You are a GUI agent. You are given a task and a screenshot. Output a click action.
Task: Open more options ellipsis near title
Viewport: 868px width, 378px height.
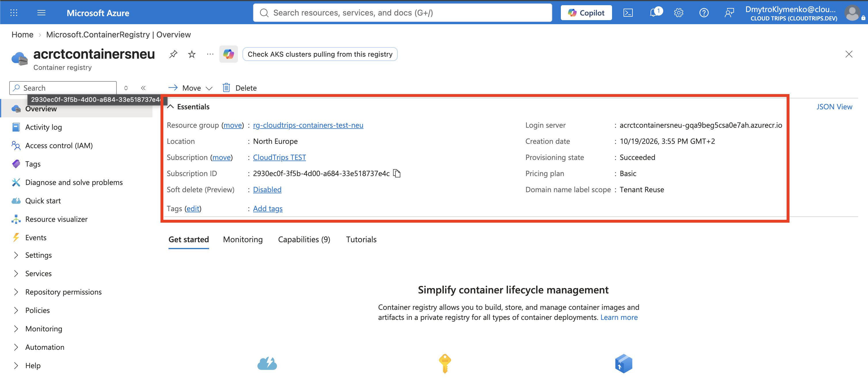(x=210, y=54)
